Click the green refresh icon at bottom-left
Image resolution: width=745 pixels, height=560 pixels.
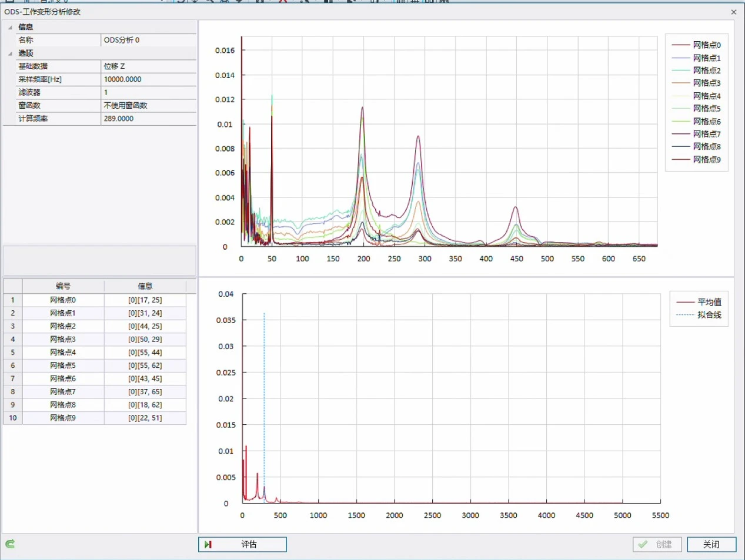tap(9, 544)
